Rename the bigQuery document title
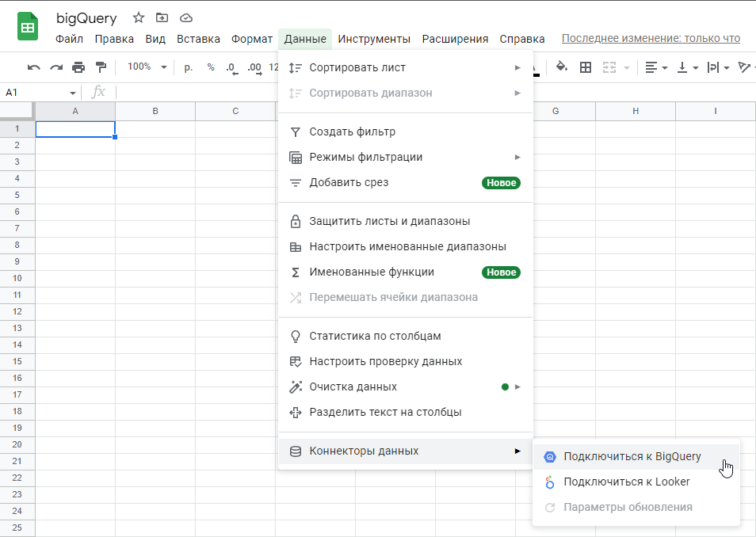756x537 pixels. click(86, 18)
